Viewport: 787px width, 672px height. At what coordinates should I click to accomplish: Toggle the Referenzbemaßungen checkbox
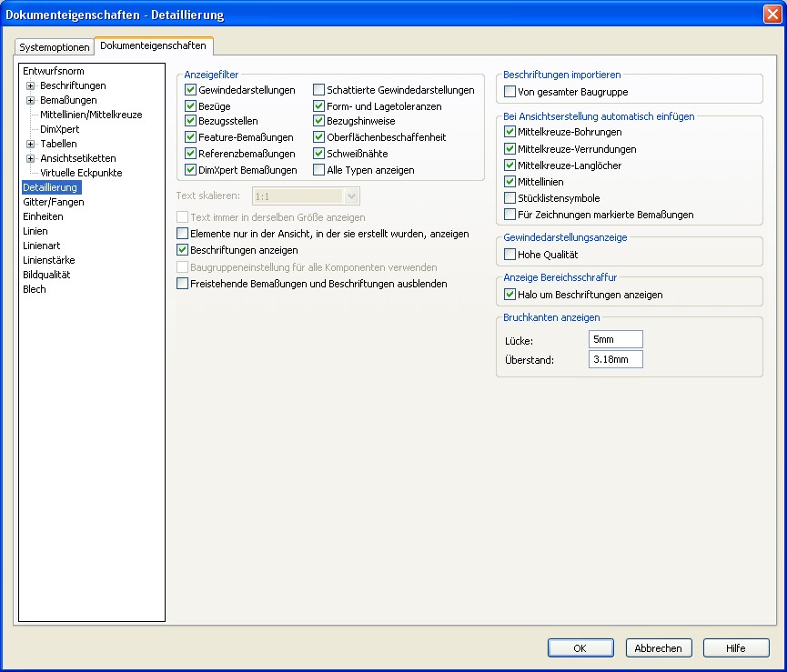point(190,153)
